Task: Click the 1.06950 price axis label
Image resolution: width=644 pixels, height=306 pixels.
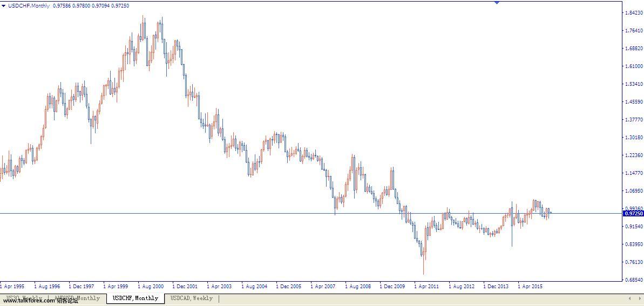Action: [x=633, y=191]
